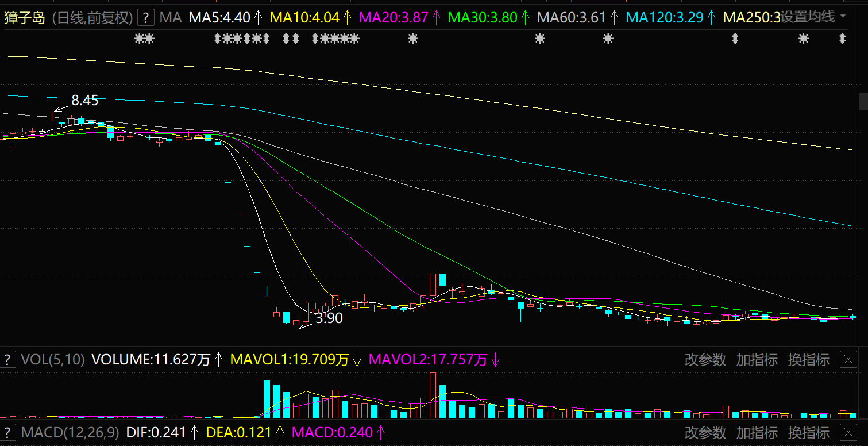
Task: Click the 獐子岛 stock name title
Action: click(25, 18)
